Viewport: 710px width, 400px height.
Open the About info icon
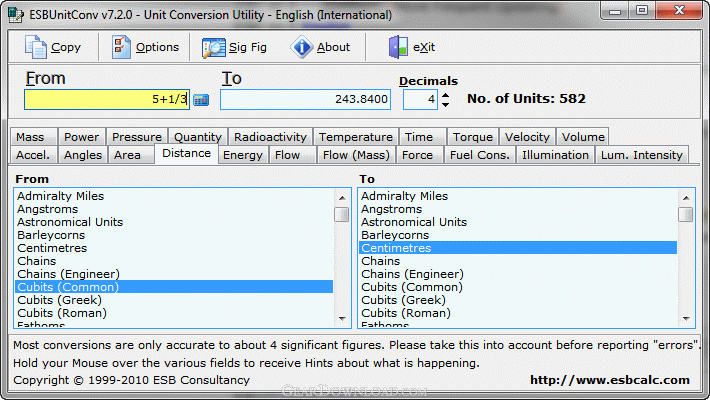pyautogui.click(x=301, y=47)
